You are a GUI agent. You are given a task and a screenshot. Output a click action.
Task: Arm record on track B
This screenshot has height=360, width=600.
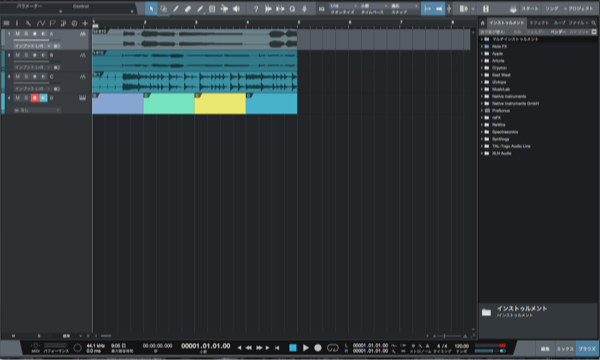point(35,55)
